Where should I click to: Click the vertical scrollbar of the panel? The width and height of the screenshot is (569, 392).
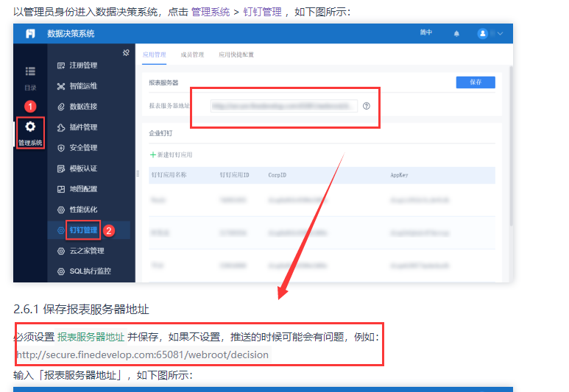click(x=511, y=145)
